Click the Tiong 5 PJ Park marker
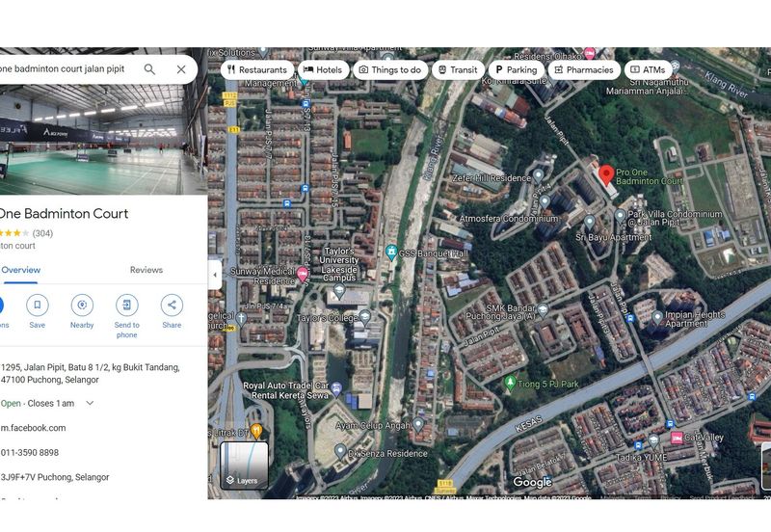This screenshot has width=771, height=532. click(510, 382)
